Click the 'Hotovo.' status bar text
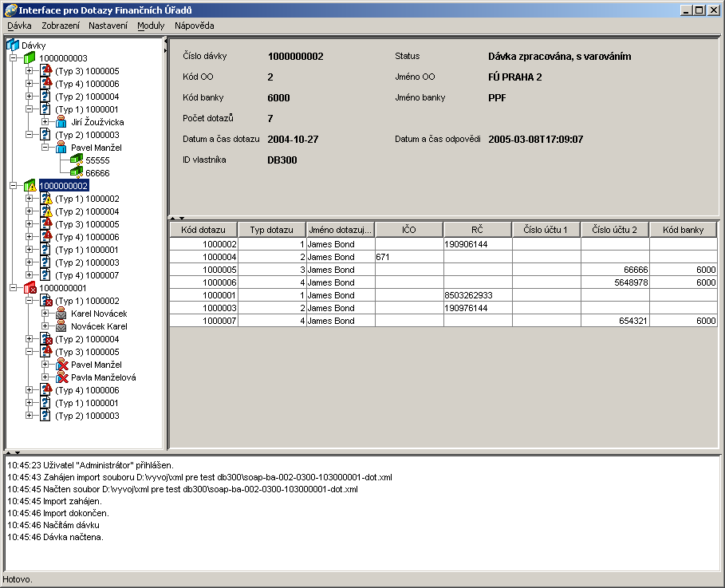Screen dimensions: 725x588 [x=18, y=579]
